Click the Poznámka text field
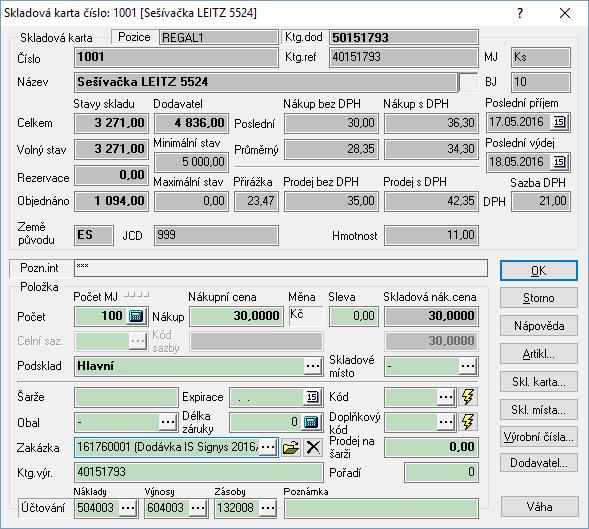The height and width of the screenshot is (529, 589). [x=381, y=508]
